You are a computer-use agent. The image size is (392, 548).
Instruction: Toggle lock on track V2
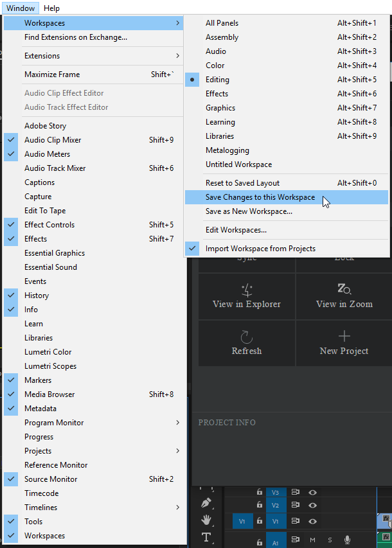pyautogui.click(x=260, y=505)
